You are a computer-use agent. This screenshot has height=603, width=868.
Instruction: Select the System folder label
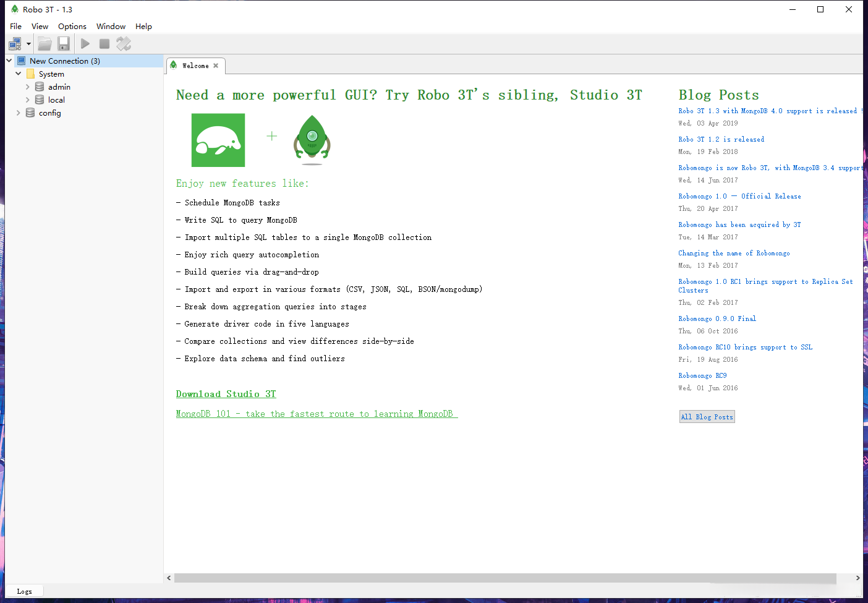pos(51,74)
